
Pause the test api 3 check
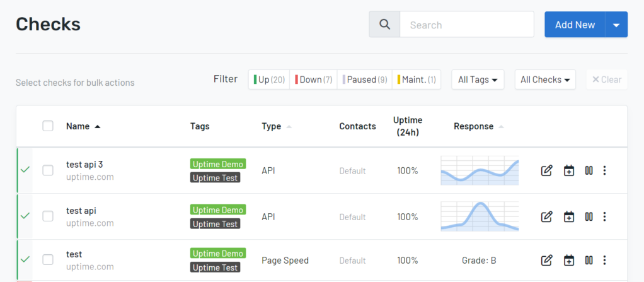click(589, 170)
